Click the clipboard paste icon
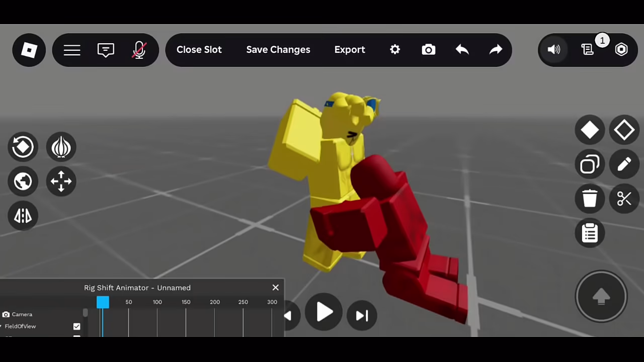 590,233
